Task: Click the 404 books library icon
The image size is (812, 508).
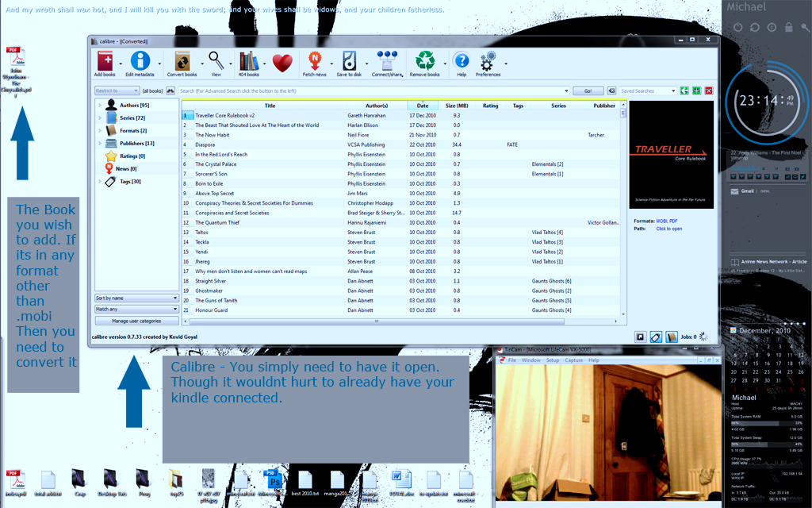Action: click(x=248, y=61)
